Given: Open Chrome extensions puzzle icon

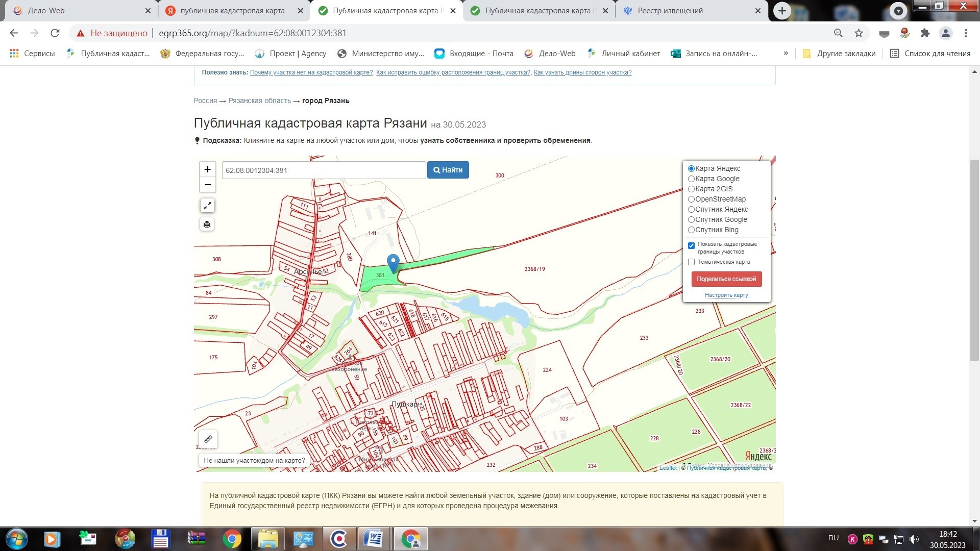Looking at the screenshot, I should [925, 33].
